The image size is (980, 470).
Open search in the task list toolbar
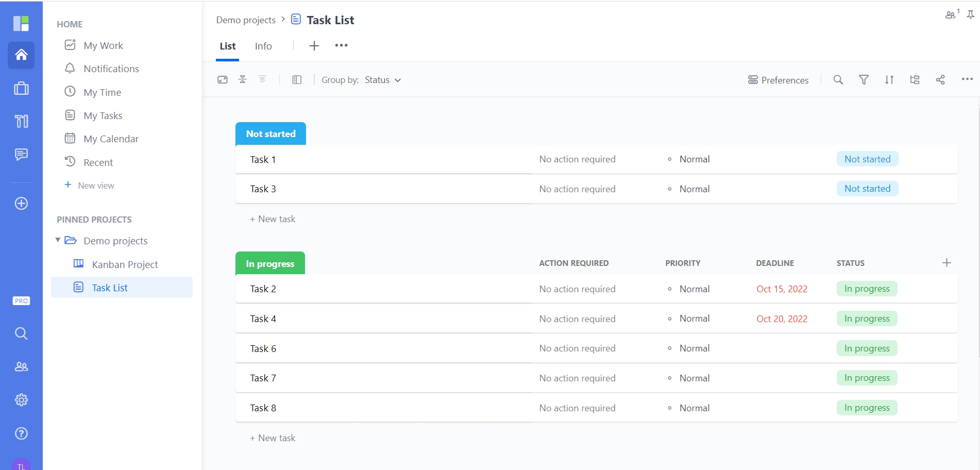[838, 80]
